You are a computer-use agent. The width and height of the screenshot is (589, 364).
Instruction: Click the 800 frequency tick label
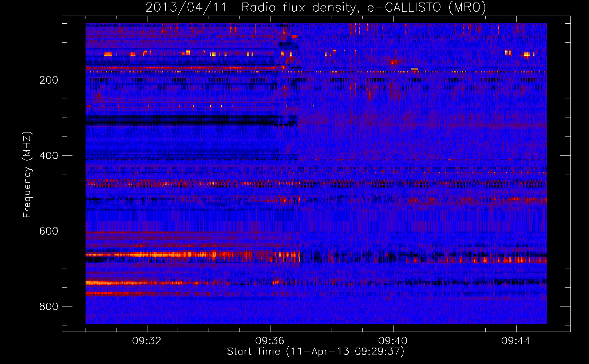[49, 306]
